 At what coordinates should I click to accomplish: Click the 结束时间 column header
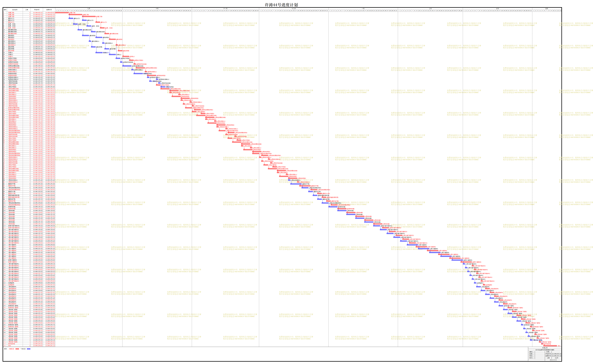pos(49,10)
